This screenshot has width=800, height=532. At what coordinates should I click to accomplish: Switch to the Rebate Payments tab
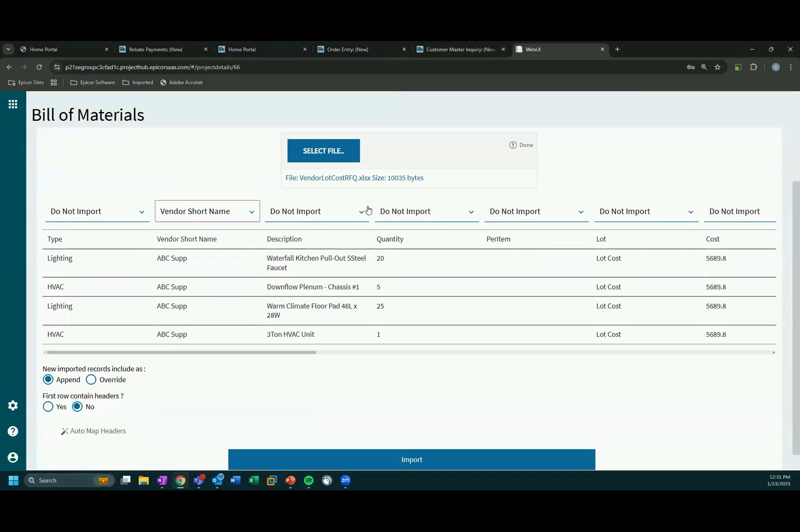(x=163, y=49)
